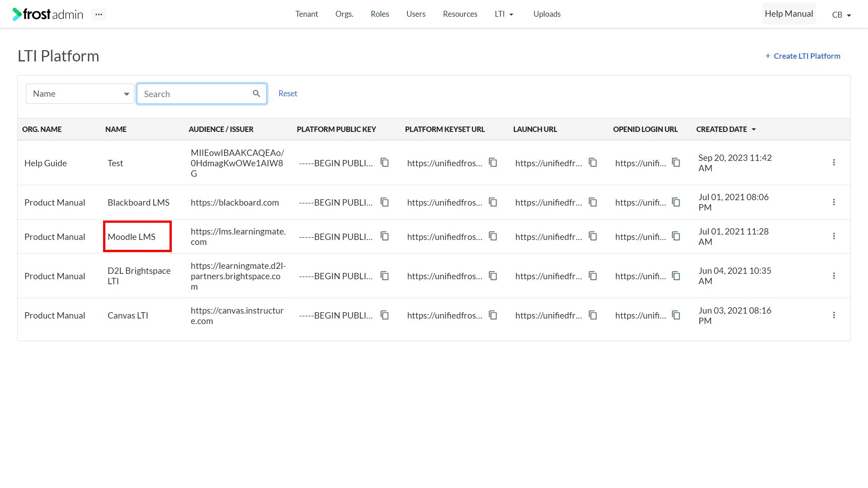This screenshot has height=488, width=868.
Task: Copy platform public key for Canvas LTI
Action: [x=385, y=315]
